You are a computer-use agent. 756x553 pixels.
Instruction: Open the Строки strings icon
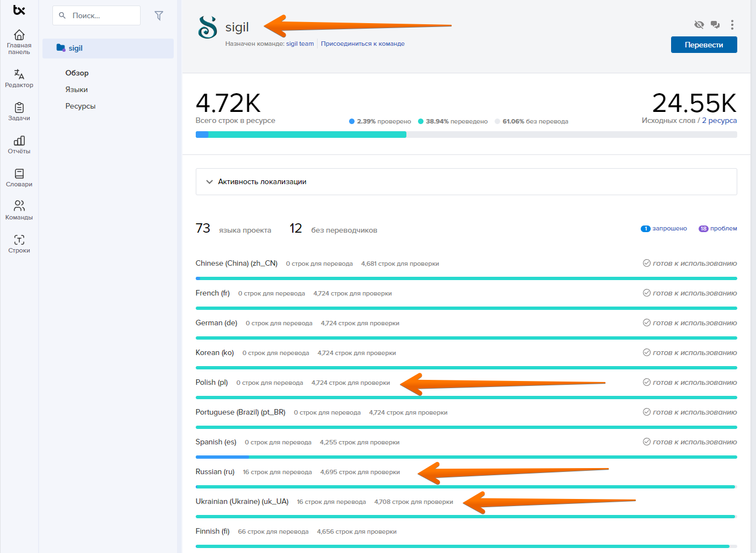point(19,240)
